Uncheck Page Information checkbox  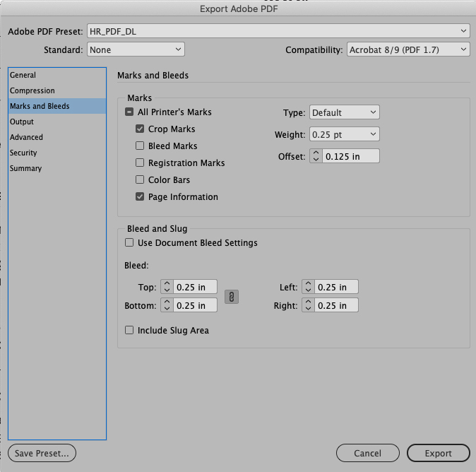coord(140,197)
